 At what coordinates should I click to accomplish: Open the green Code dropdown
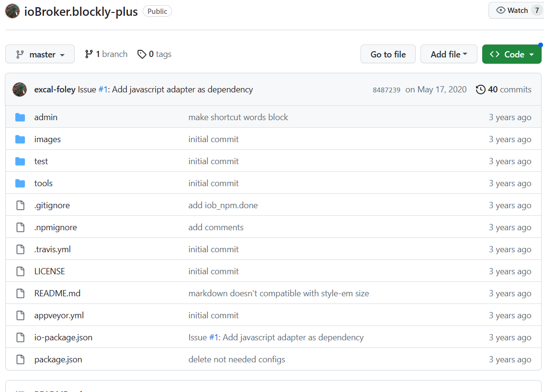click(x=511, y=55)
